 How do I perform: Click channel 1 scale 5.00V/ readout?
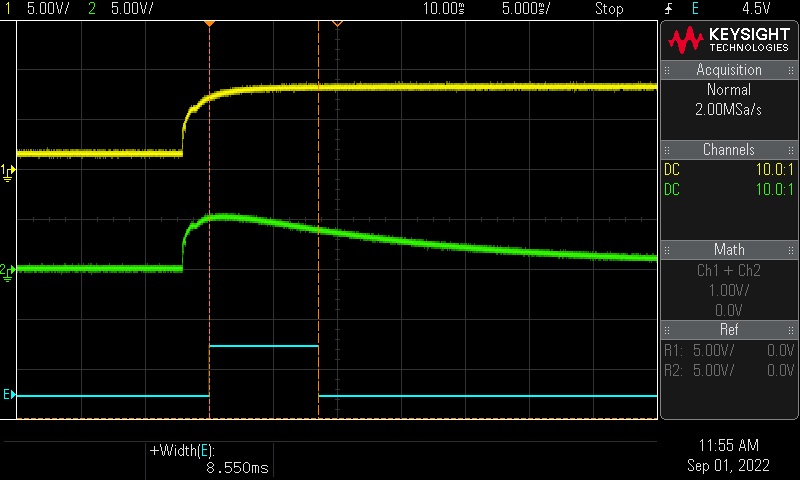point(48,8)
